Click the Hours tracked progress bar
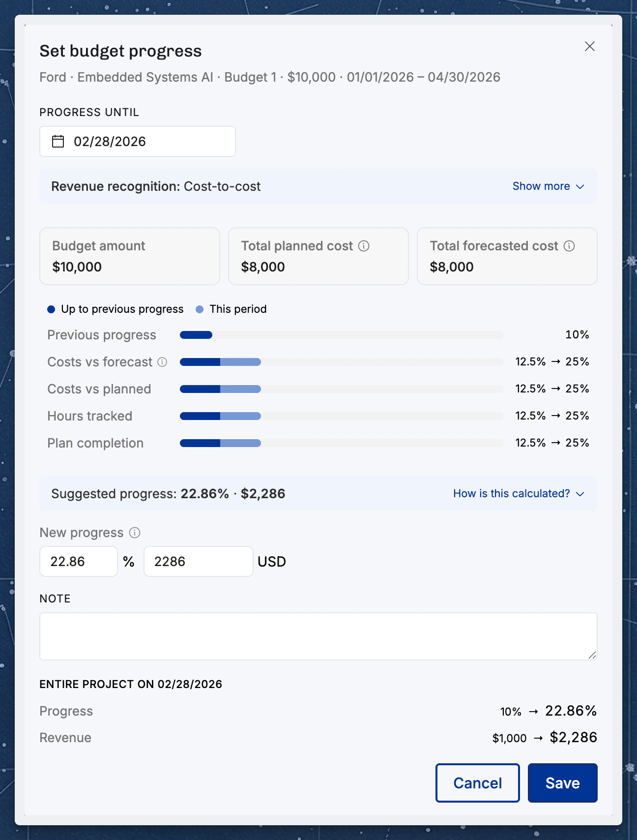The height and width of the screenshot is (840, 637). (x=342, y=416)
